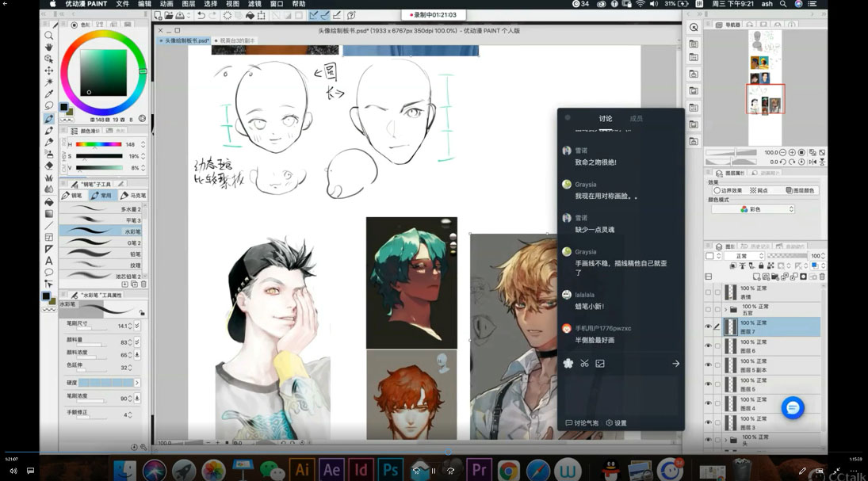868x481 pixels.
Task: Delete the selected sub tool with trash icon
Action: [x=143, y=284]
